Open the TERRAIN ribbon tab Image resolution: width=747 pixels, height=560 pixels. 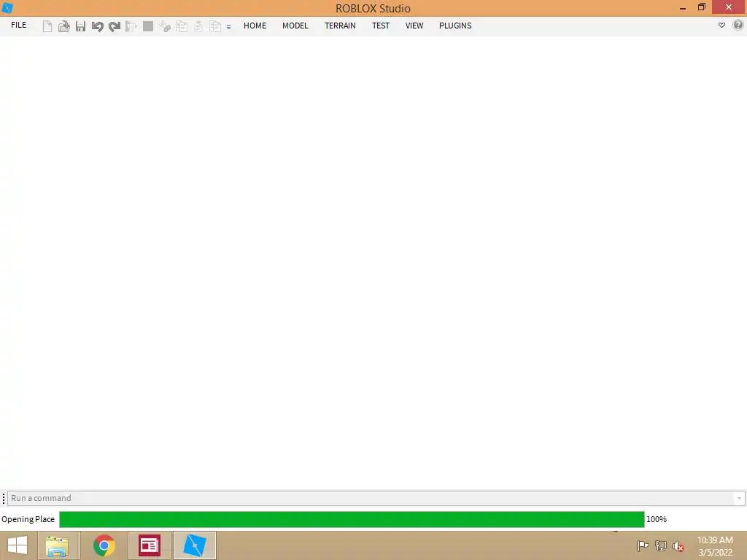coord(340,26)
